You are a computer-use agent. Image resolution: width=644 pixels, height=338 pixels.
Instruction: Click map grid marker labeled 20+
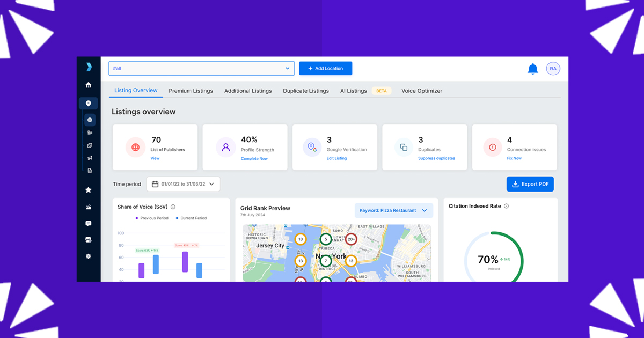coord(351,239)
